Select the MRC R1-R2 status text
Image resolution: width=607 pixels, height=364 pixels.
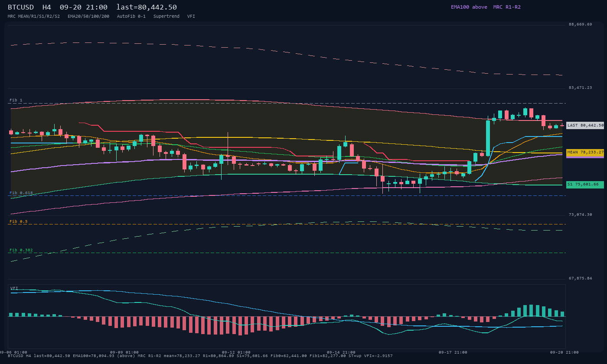click(507, 7)
